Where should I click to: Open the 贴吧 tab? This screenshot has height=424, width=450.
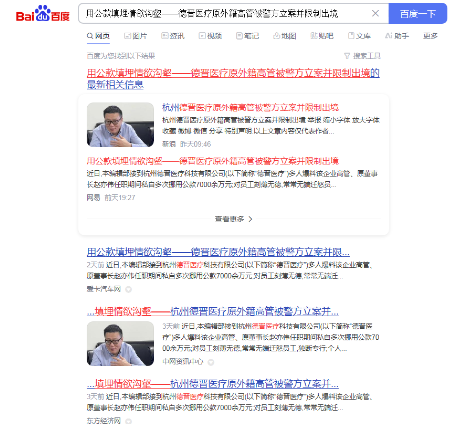coord(322,36)
